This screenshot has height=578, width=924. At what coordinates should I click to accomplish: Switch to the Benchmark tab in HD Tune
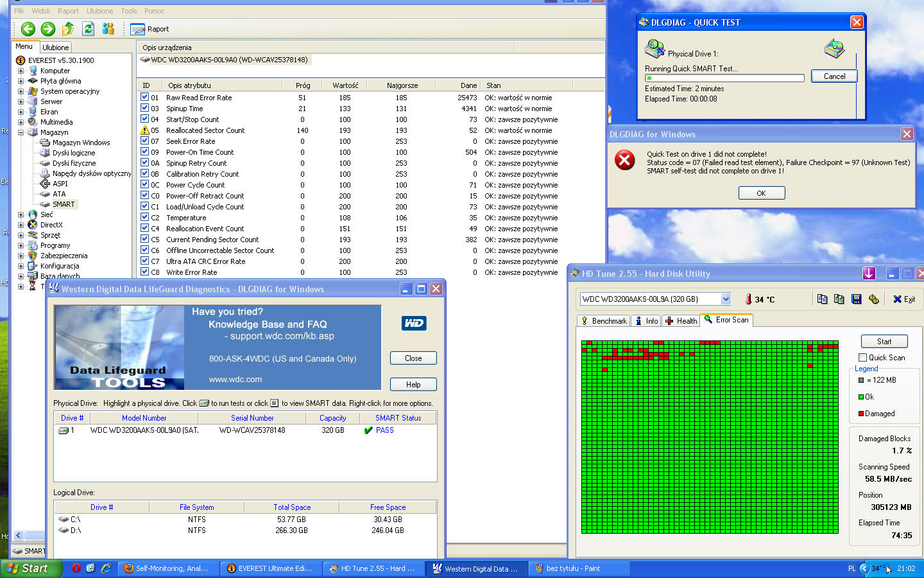pyautogui.click(x=604, y=321)
